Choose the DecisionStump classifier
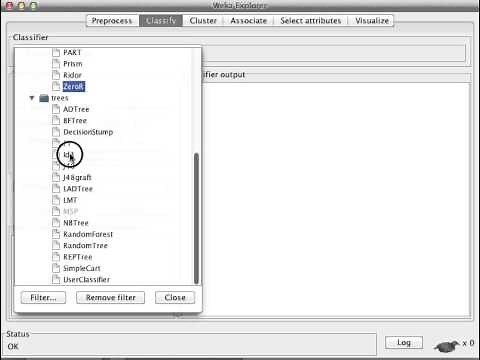This screenshot has height=360, width=480. pos(88,132)
